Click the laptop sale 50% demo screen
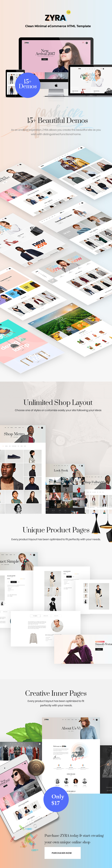 [90, 81]
